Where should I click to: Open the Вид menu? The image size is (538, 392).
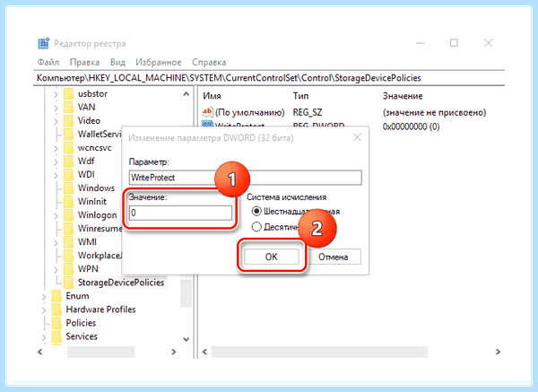(117, 62)
